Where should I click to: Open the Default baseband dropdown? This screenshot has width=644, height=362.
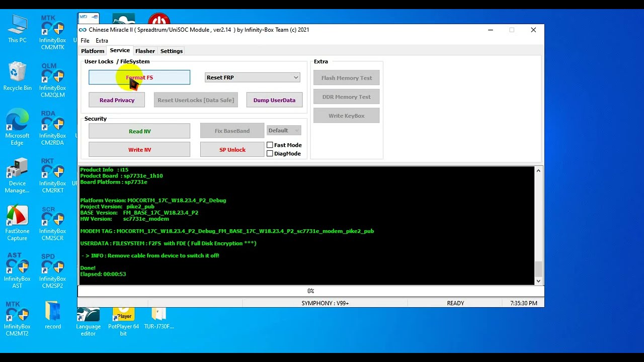coord(284,130)
